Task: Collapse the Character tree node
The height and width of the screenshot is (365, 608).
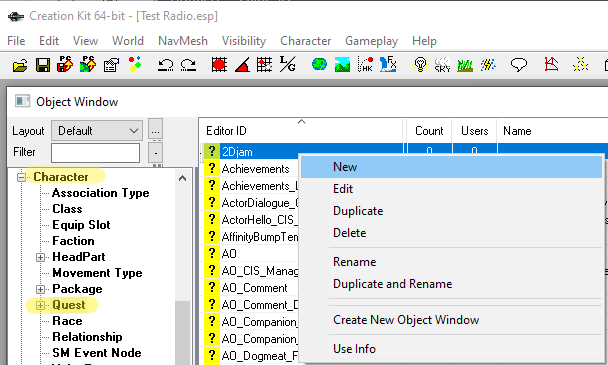Action: pyautogui.click(x=21, y=177)
